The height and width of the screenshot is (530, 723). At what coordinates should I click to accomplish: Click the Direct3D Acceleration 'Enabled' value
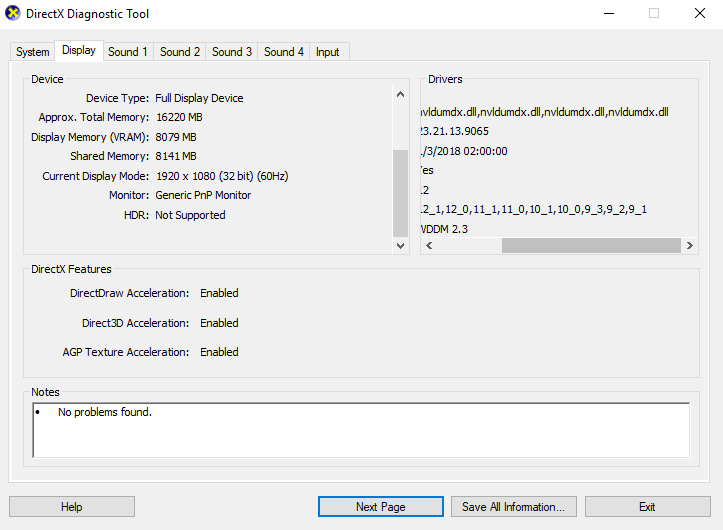[x=219, y=323]
